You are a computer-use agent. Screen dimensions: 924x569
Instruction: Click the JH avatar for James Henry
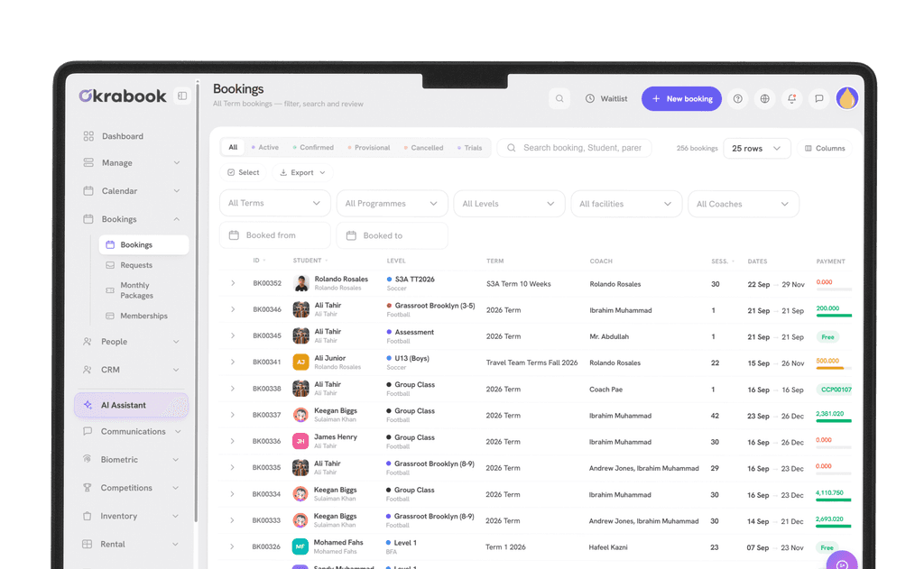point(300,441)
